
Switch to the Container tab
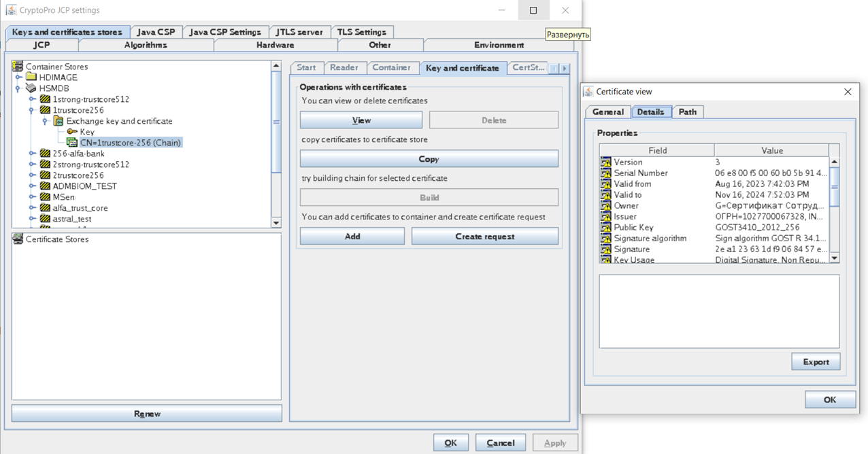tap(393, 68)
